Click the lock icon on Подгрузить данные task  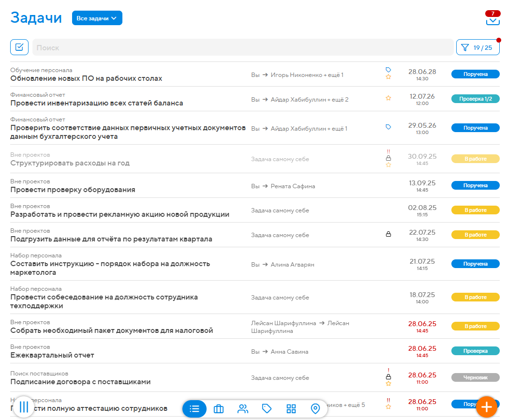pos(389,233)
